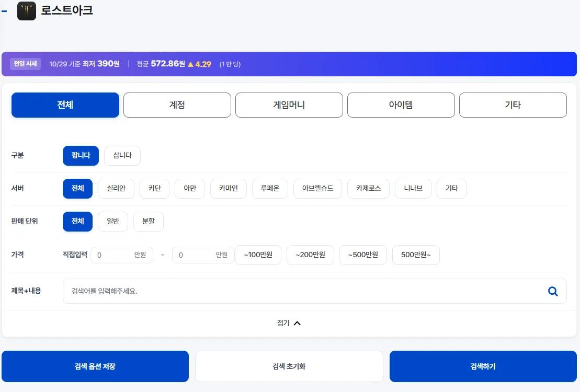Image resolution: width=580 pixels, height=392 pixels.
Task: Select 기타 in the 서버 row
Action: (x=452, y=189)
